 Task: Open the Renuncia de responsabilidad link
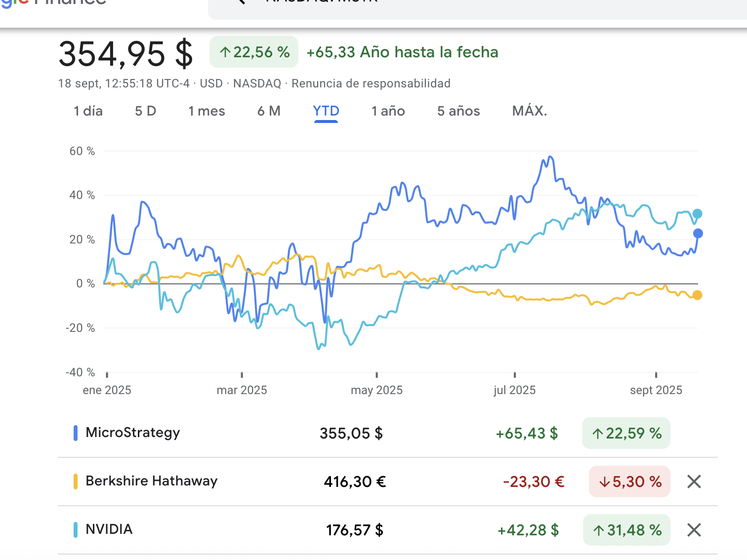pyautogui.click(x=371, y=83)
